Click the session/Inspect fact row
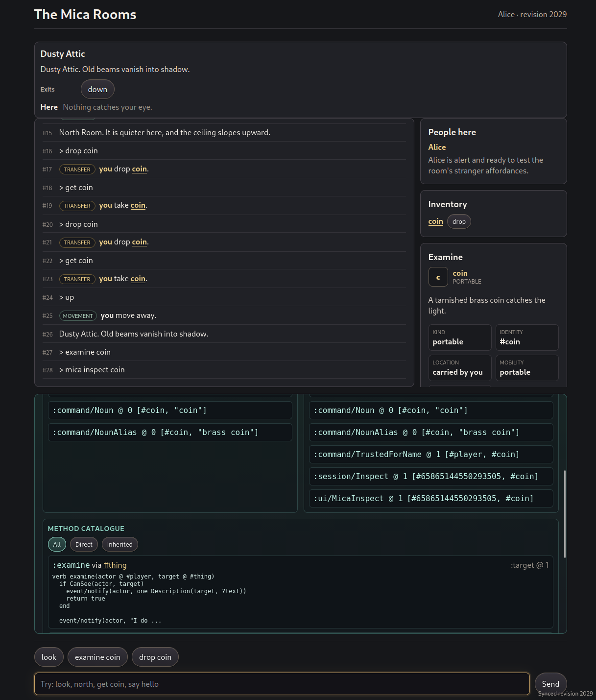This screenshot has width=596, height=700. click(x=431, y=476)
